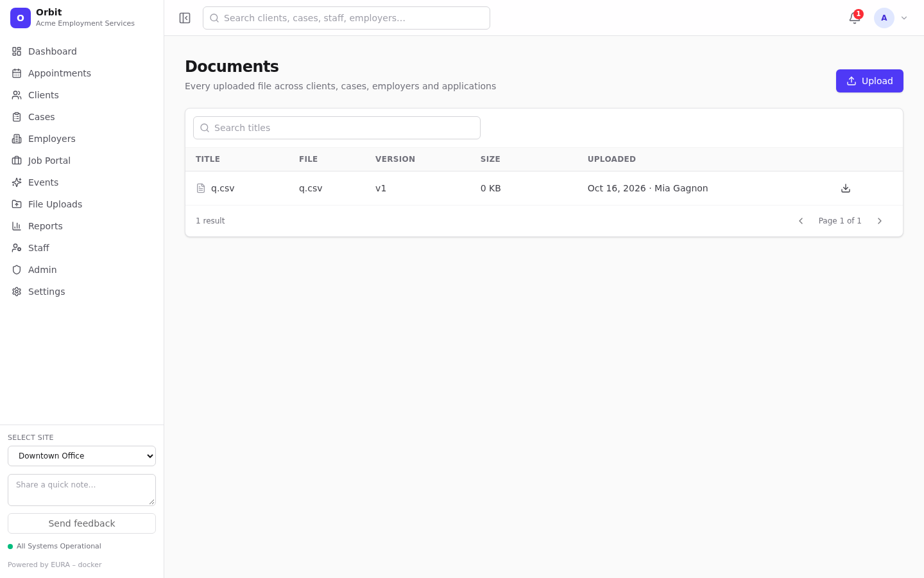Download the q.csv document
This screenshot has width=924, height=578.
click(846, 188)
